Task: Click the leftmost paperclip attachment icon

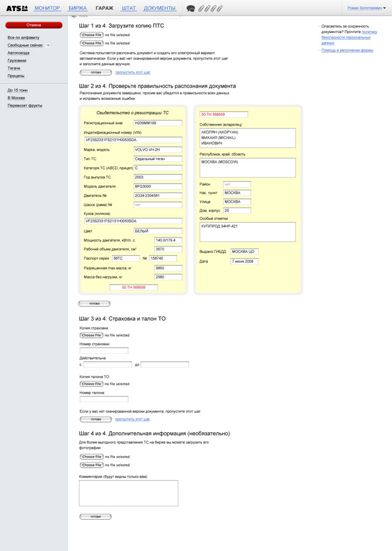Action: [x=202, y=9]
